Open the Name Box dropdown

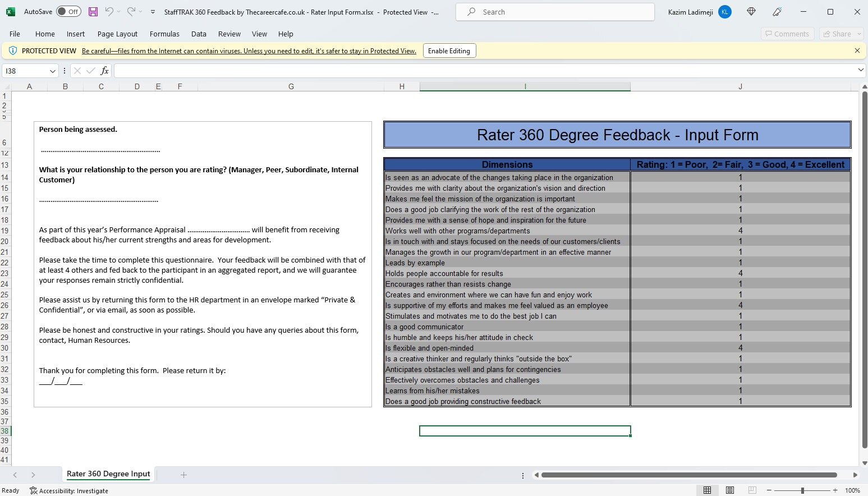click(52, 71)
